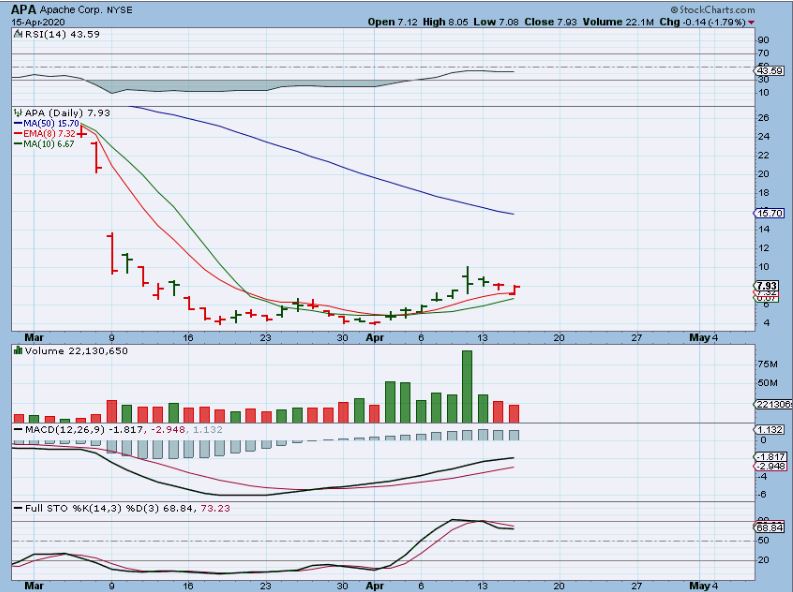The height and width of the screenshot is (592, 793).
Task: Select the MA(10) 6.67 legend entry
Action: click(x=44, y=144)
